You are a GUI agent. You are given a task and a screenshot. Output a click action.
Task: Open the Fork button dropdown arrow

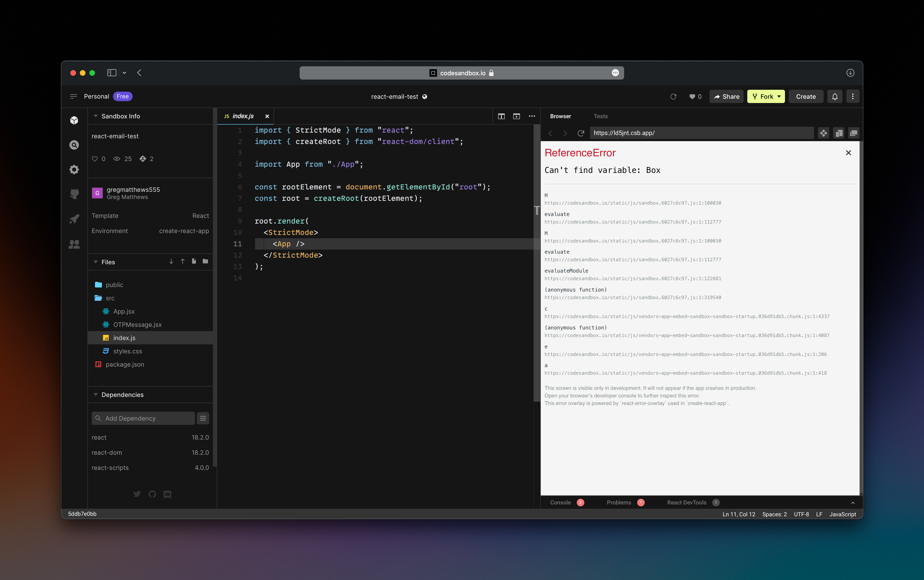coord(779,97)
